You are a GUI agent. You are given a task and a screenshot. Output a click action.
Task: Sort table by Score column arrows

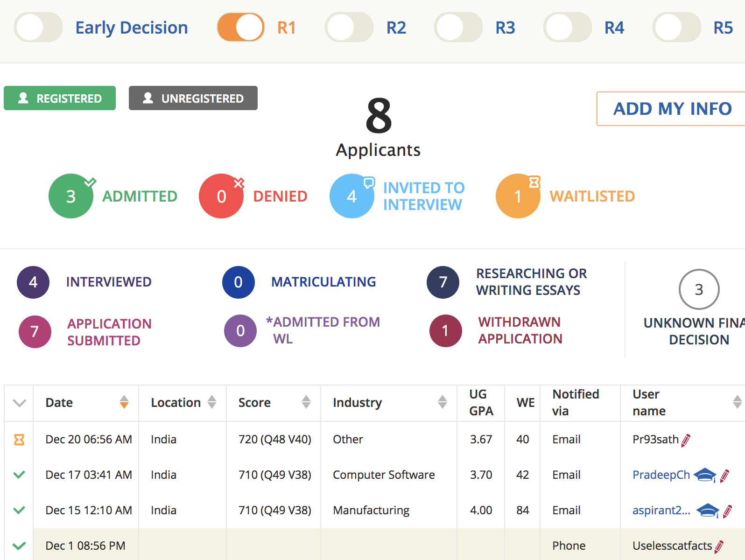pyautogui.click(x=306, y=402)
